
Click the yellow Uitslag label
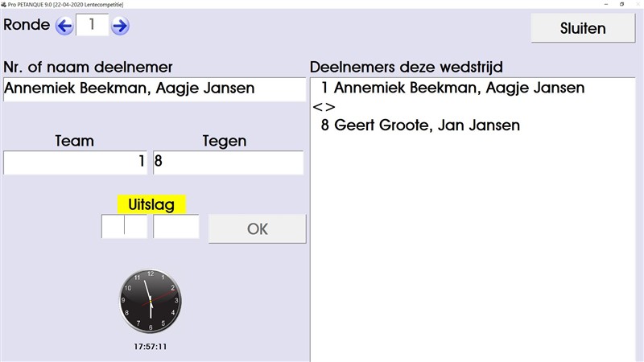point(152,204)
